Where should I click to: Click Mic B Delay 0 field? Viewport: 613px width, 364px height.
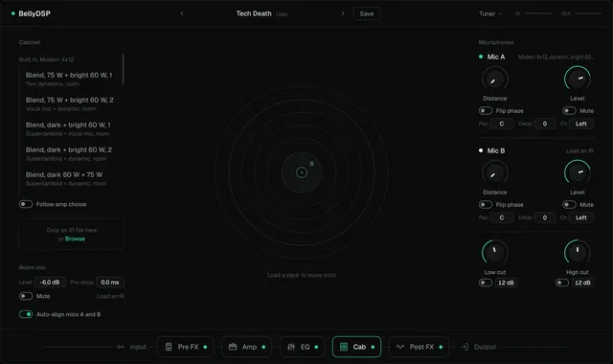(545, 217)
